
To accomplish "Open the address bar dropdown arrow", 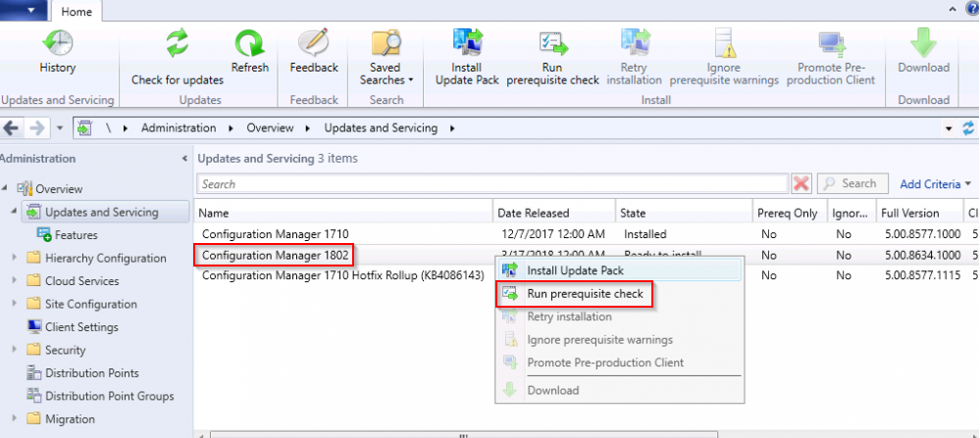I will click(950, 129).
